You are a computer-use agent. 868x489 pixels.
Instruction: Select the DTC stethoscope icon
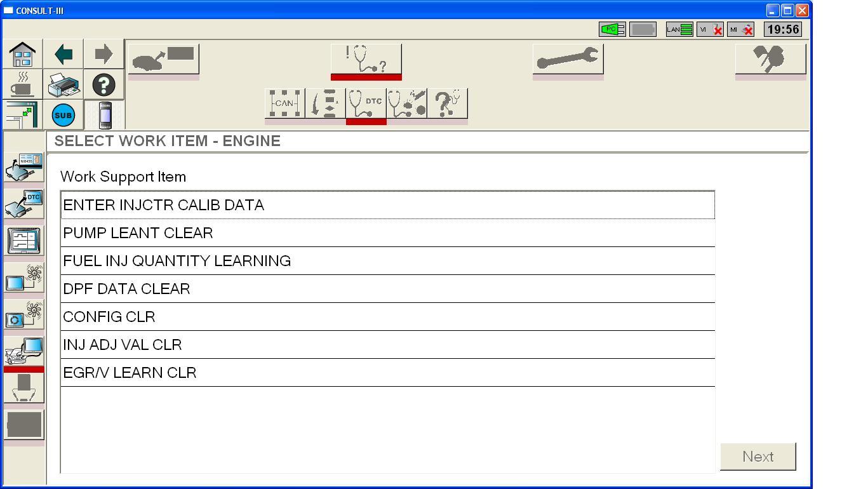click(x=366, y=104)
